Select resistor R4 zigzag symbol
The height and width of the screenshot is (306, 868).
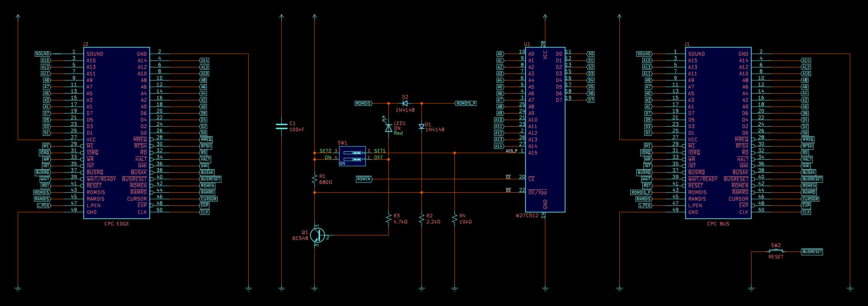coord(454,219)
